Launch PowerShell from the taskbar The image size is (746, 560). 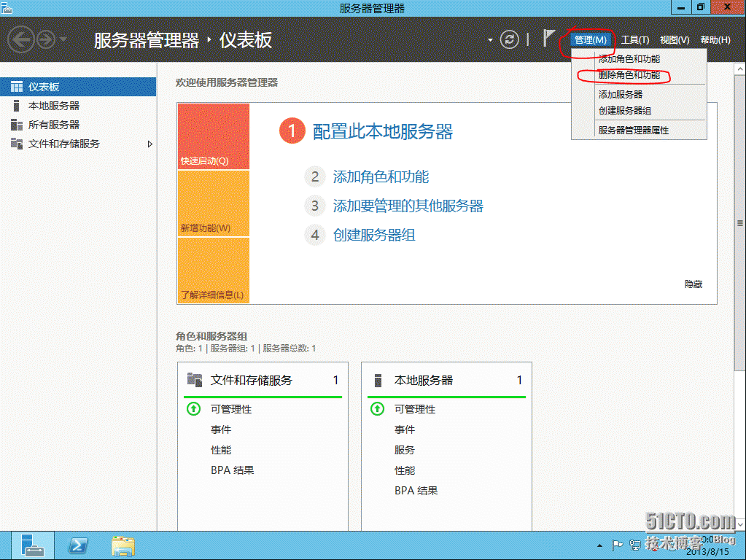tap(77, 545)
